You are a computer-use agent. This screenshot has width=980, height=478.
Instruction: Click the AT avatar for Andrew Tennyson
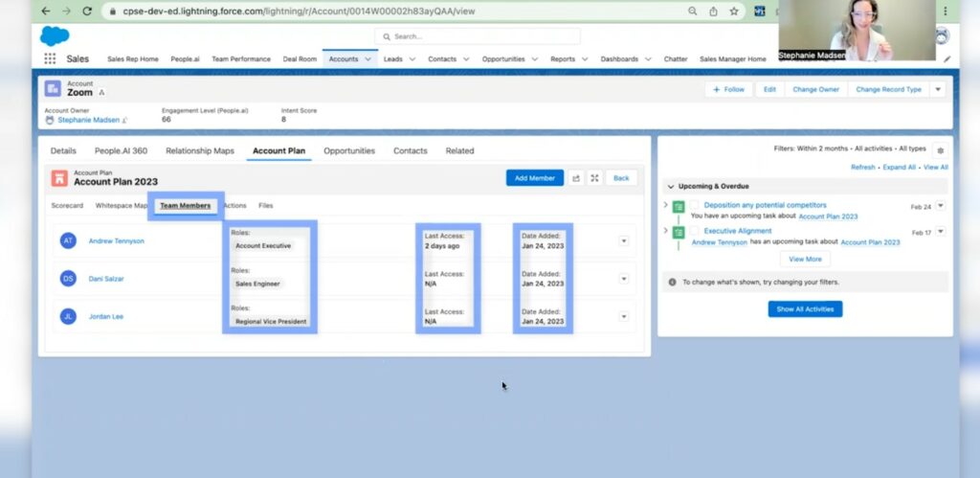click(68, 240)
